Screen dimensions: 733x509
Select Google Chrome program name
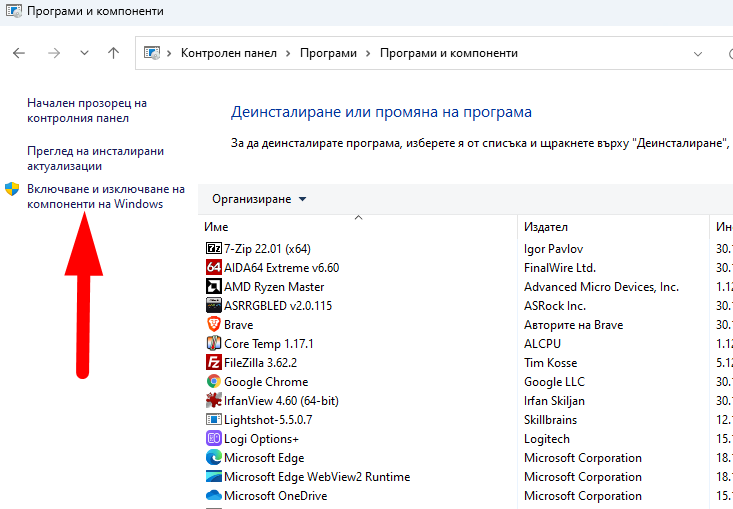pos(266,382)
